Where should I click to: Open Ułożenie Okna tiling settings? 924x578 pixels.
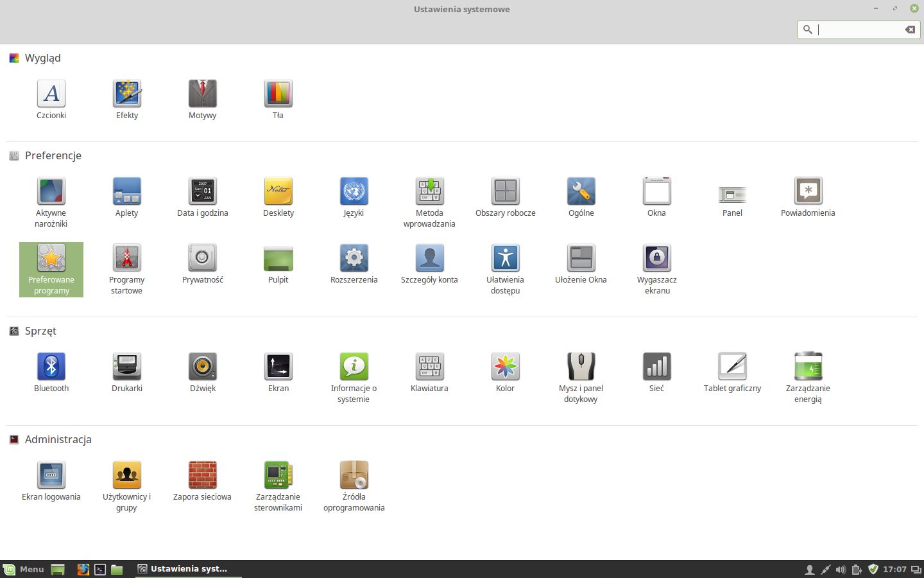[x=581, y=264]
